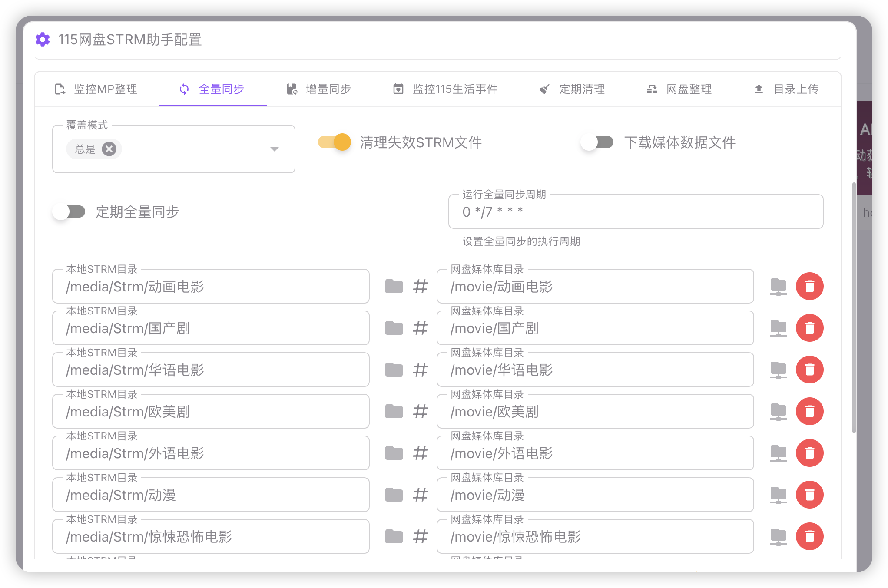
Task: Remove the 总是 chip from 覆盖模式
Action: 109,149
